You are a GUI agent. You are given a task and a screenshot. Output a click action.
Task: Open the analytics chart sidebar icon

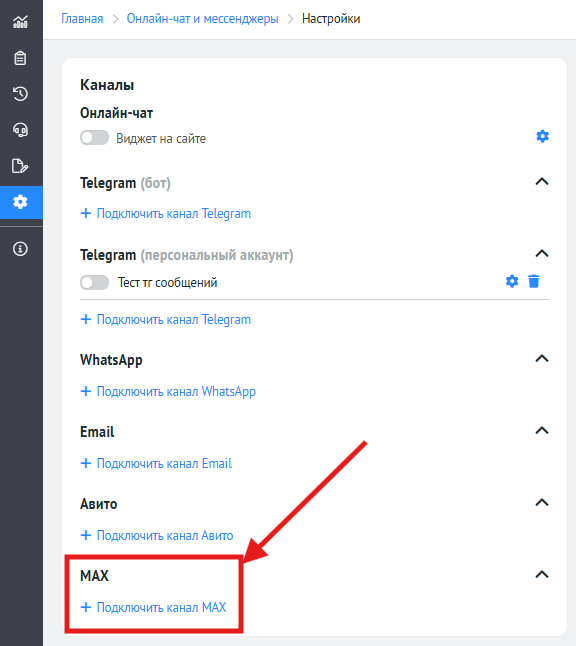pos(20,22)
